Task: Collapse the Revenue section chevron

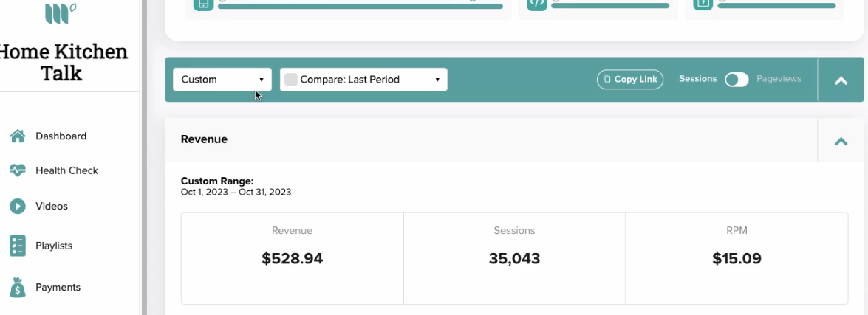Action: pos(841,140)
